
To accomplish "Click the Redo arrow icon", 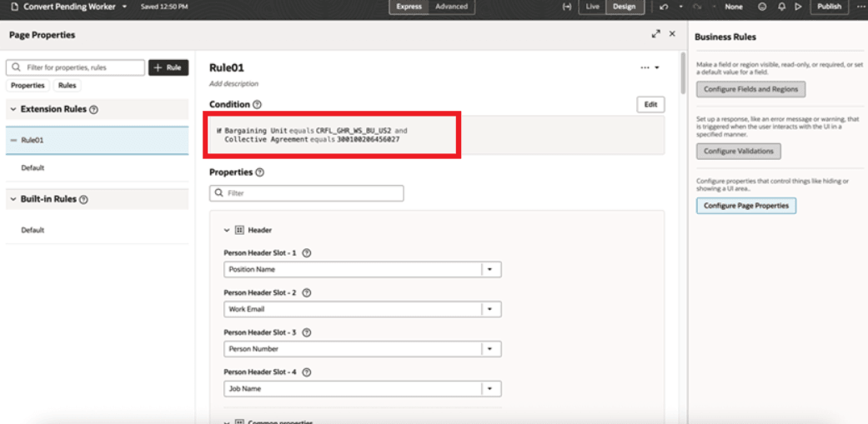I will coord(697,7).
